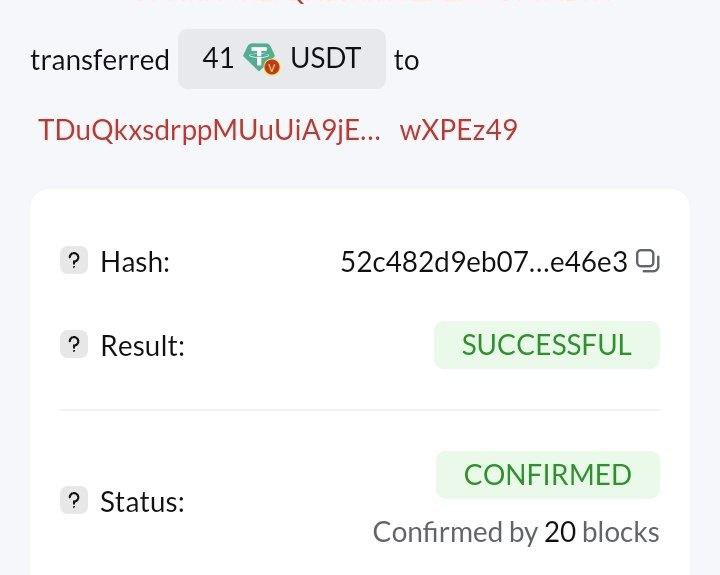Click the help icon beside Status
Viewport: 720px width, 575px height.
(x=74, y=501)
